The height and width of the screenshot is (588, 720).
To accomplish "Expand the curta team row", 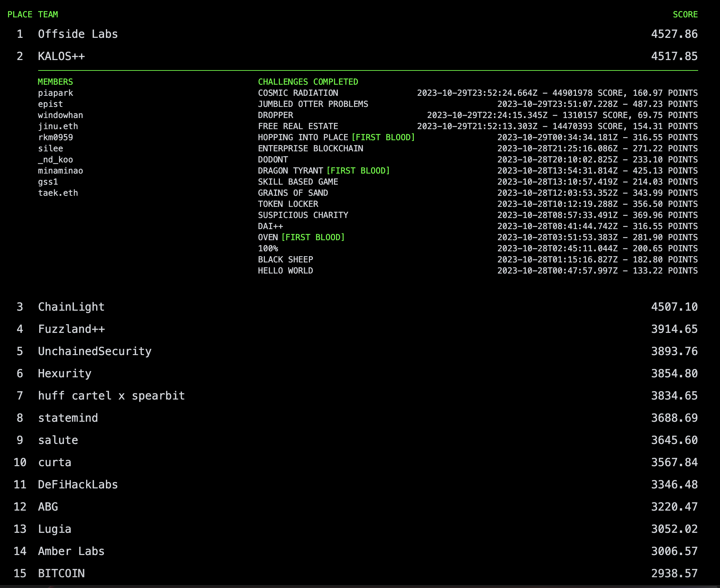I will (55, 462).
